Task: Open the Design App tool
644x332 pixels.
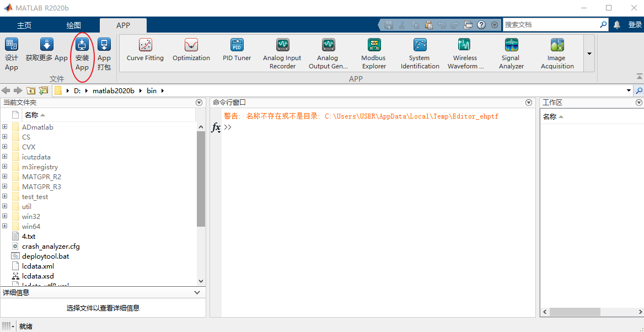Action: click(x=12, y=54)
